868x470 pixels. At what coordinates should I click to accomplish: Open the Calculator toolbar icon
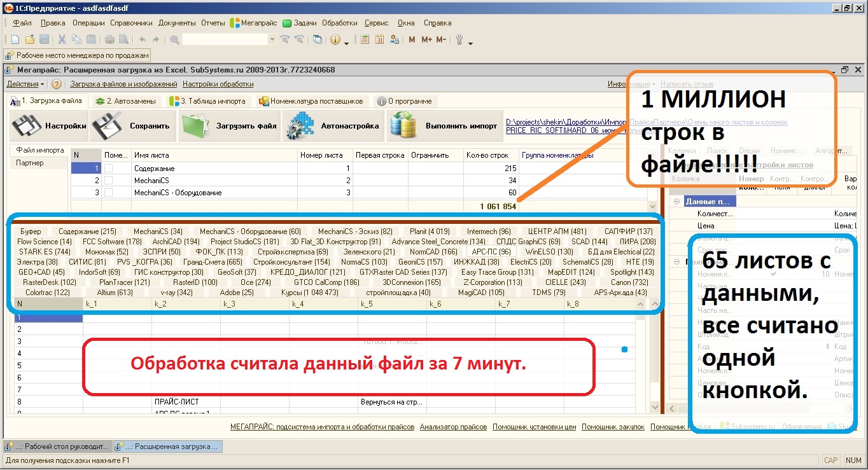coord(365,39)
